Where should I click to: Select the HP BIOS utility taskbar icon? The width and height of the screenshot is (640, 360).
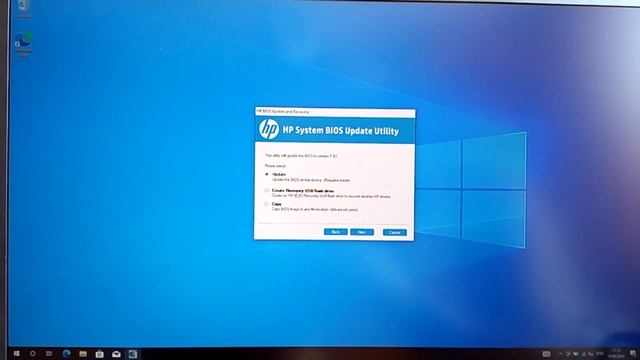pyautogui.click(x=133, y=354)
